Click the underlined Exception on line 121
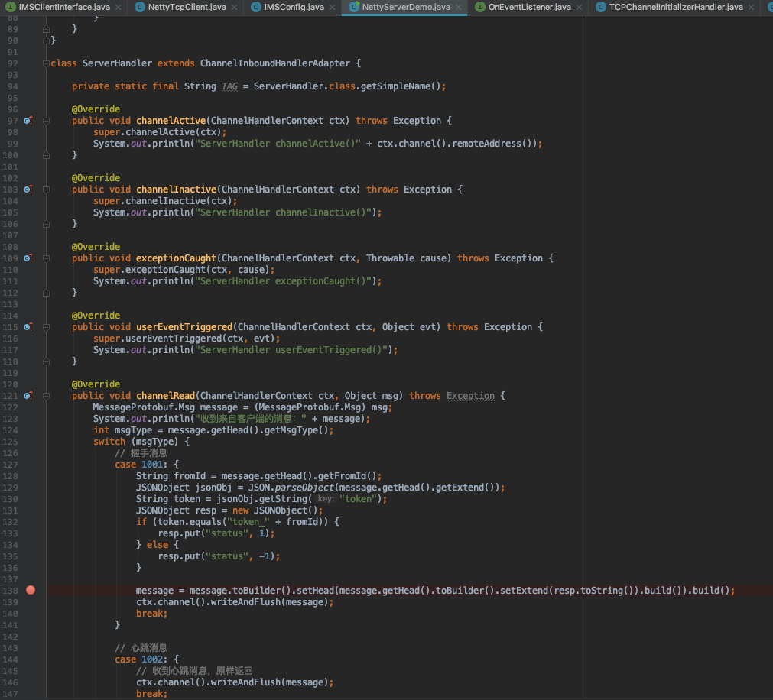 pyautogui.click(x=470, y=395)
